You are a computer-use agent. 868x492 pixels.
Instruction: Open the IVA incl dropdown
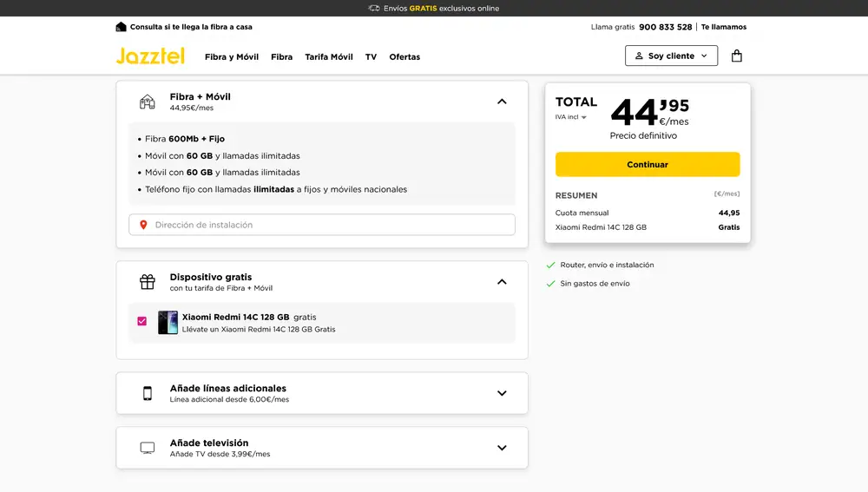click(x=571, y=117)
